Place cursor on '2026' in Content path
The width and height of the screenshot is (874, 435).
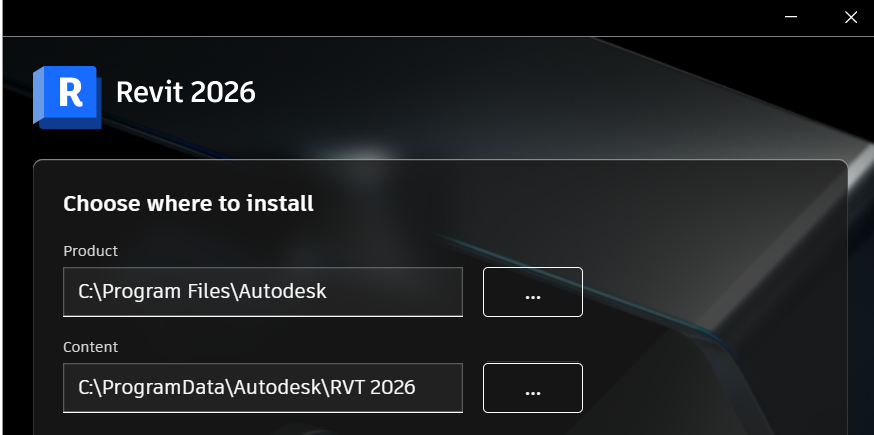392,387
